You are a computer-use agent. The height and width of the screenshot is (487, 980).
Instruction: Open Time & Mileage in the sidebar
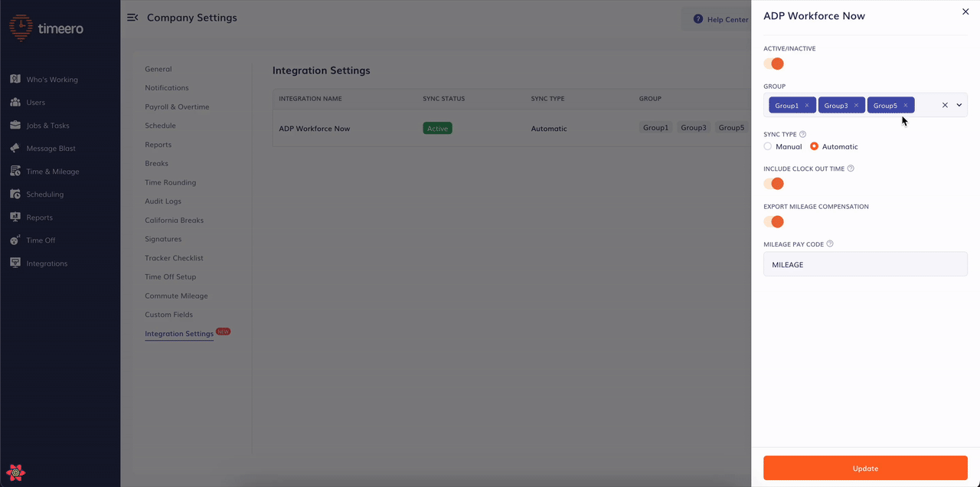point(15,171)
